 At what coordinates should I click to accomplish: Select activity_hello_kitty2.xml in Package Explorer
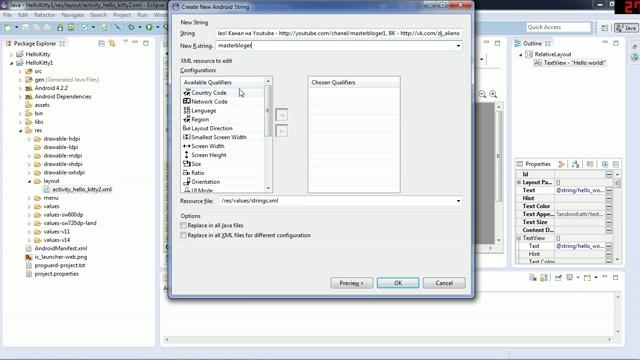[x=82, y=189]
